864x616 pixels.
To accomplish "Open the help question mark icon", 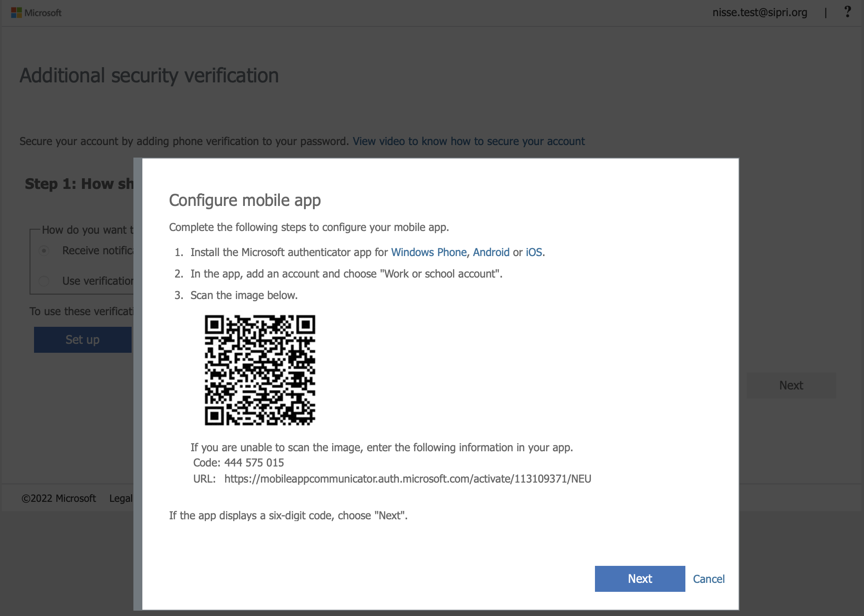I will 847,12.
